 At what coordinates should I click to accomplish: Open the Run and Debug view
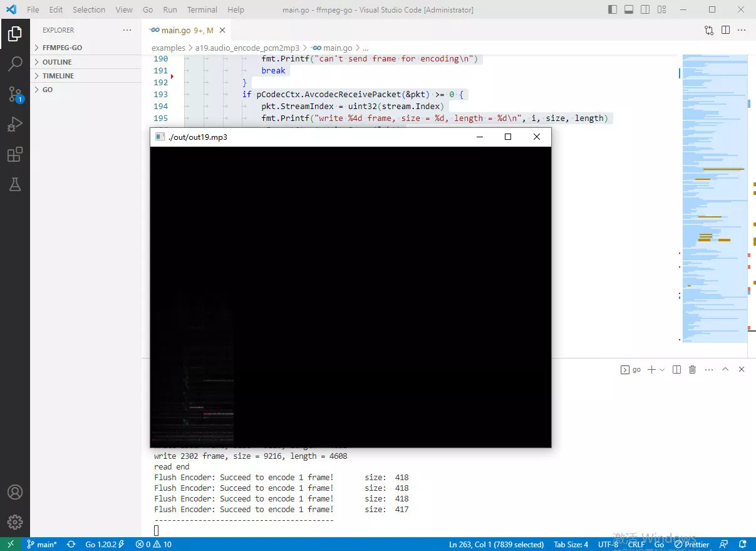tap(15, 124)
